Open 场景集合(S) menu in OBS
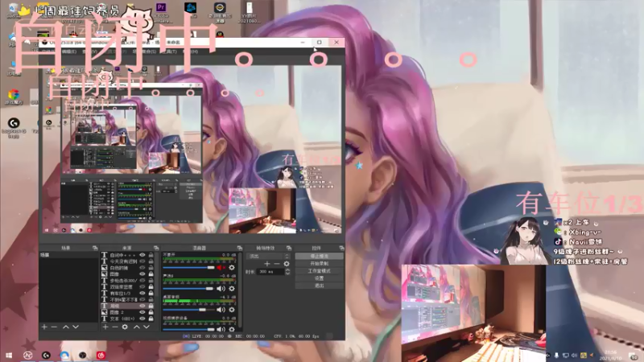 click(144, 51)
